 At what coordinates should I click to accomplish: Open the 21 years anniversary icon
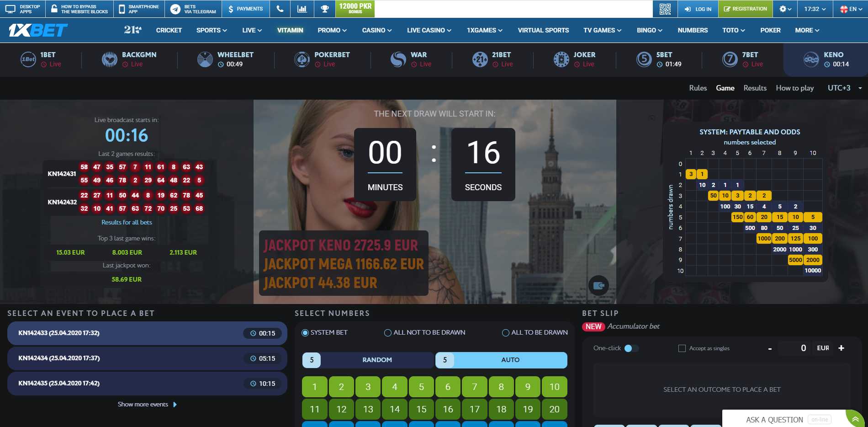pos(132,30)
